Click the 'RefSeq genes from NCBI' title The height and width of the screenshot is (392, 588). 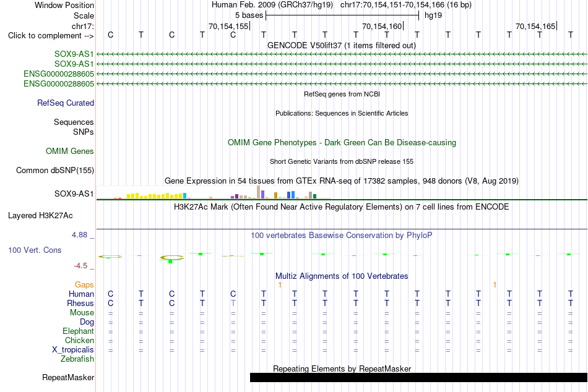[x=342, y=94]
